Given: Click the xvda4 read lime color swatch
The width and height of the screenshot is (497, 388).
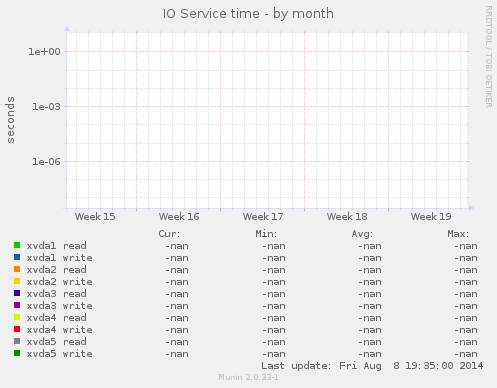Looking at the screenshot, I should (17, 317).
